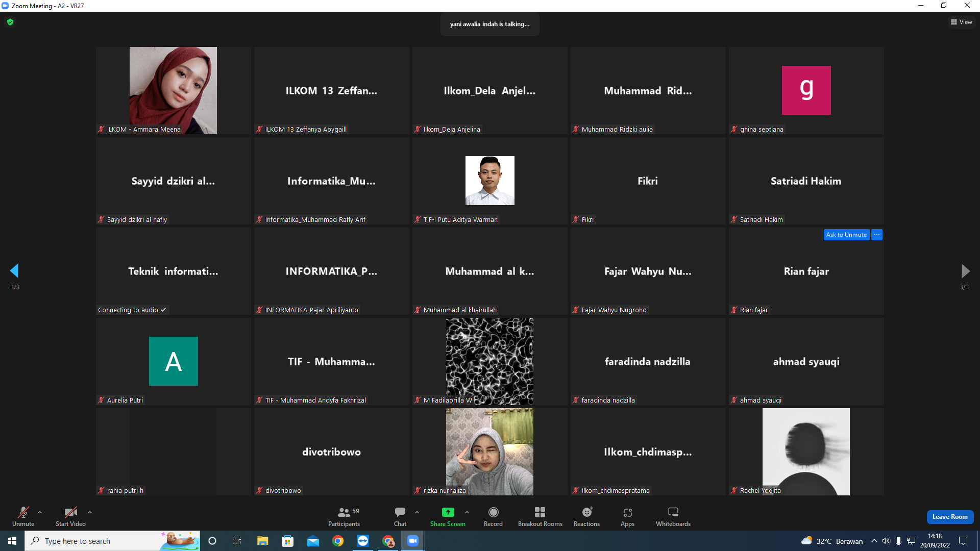Open Zoom Apps
Image resolution: width=980 pixels, height=551 pixels.
point(627,516)
